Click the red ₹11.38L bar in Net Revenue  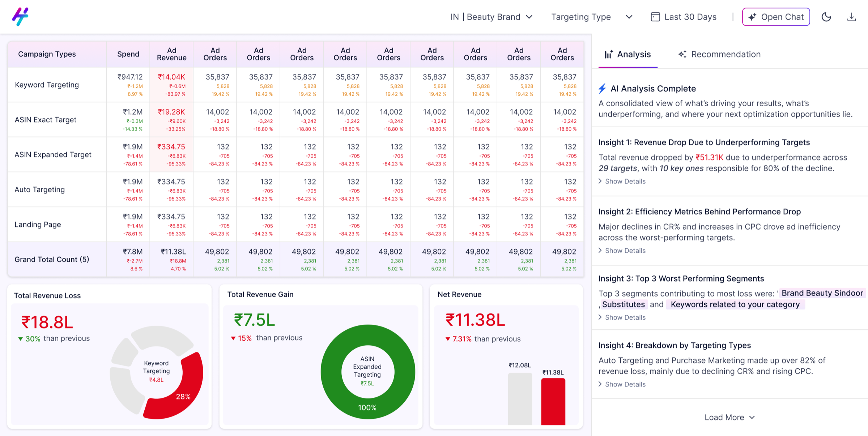click(553, 402)
